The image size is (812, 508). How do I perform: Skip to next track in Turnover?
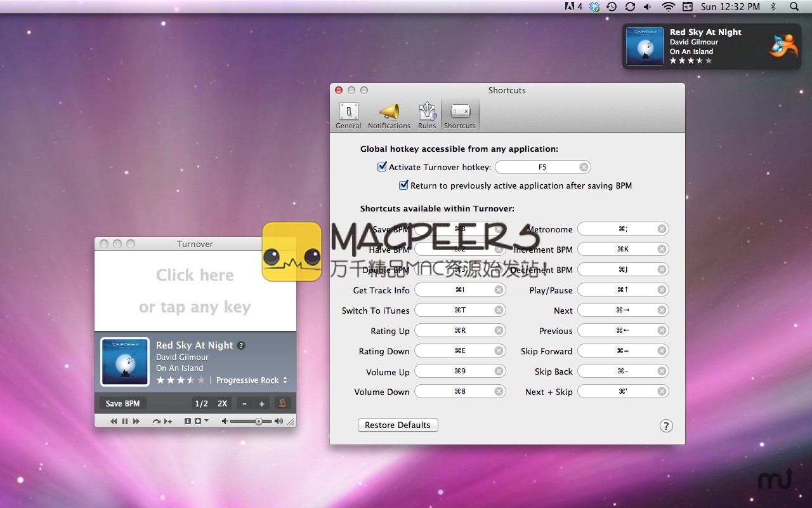pos(136,421)
